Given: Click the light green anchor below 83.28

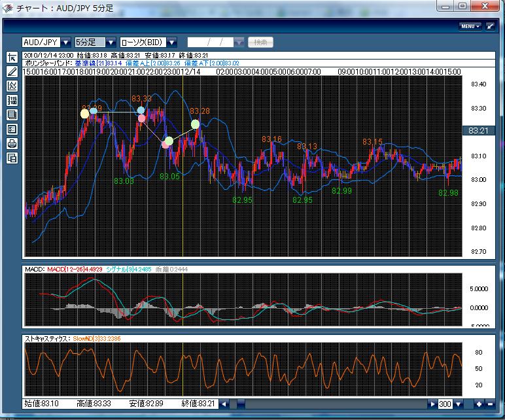Looking at the screenshot, I should click(195, 124).
